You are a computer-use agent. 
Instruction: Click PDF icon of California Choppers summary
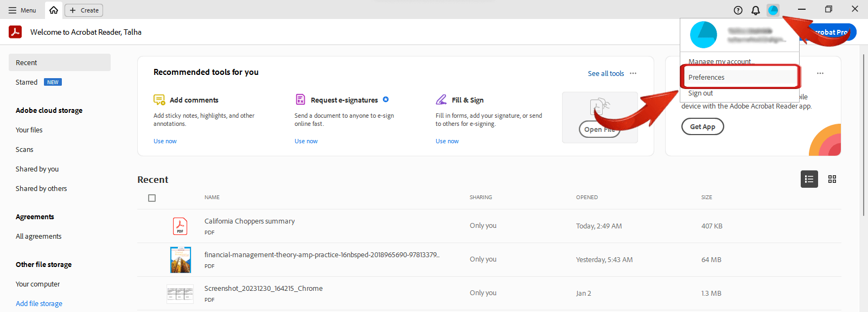coord(180,226)
